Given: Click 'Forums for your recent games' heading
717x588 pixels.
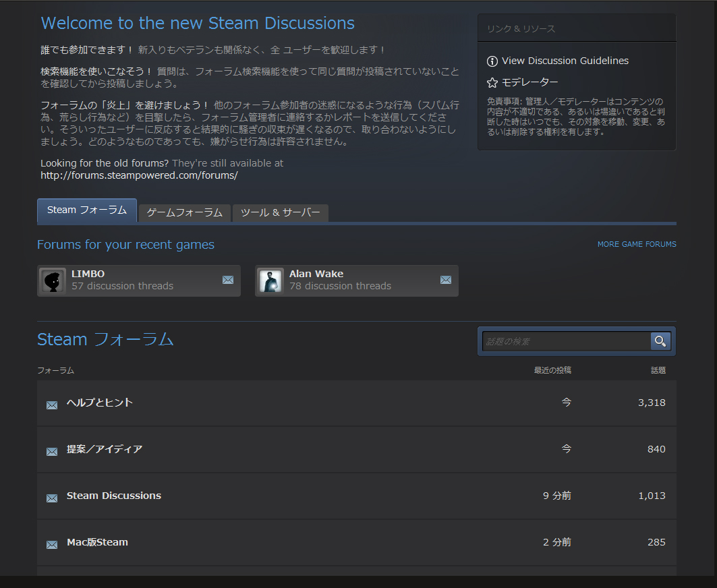Looking at the screenshot, I should (x=125, y=245).
